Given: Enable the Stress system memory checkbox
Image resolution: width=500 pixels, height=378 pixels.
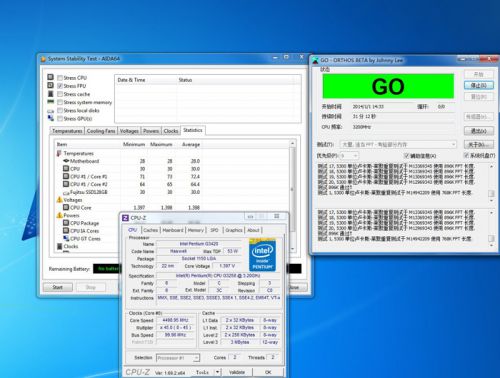Looking at the screenshot, I should [60, 102].
